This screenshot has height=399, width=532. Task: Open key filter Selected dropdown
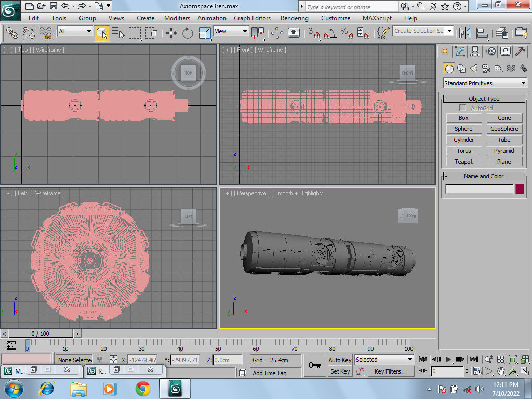pyautogui.click(x=384, y=360)
